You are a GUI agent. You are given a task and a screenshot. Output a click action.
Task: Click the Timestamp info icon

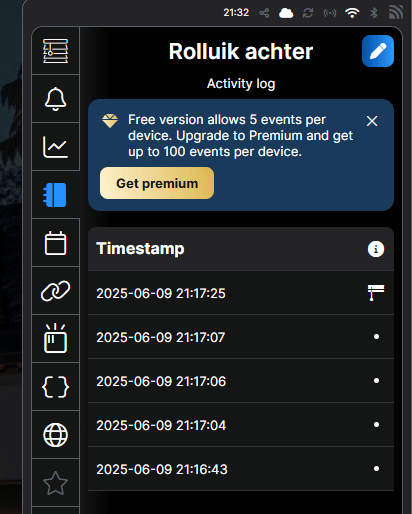376,249
